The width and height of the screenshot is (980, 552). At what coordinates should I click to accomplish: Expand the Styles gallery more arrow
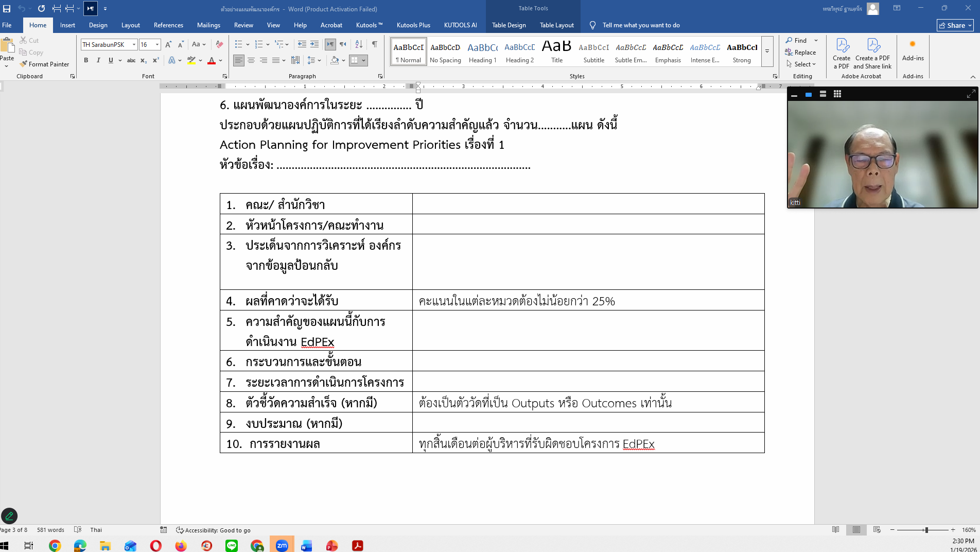(767, 51)
